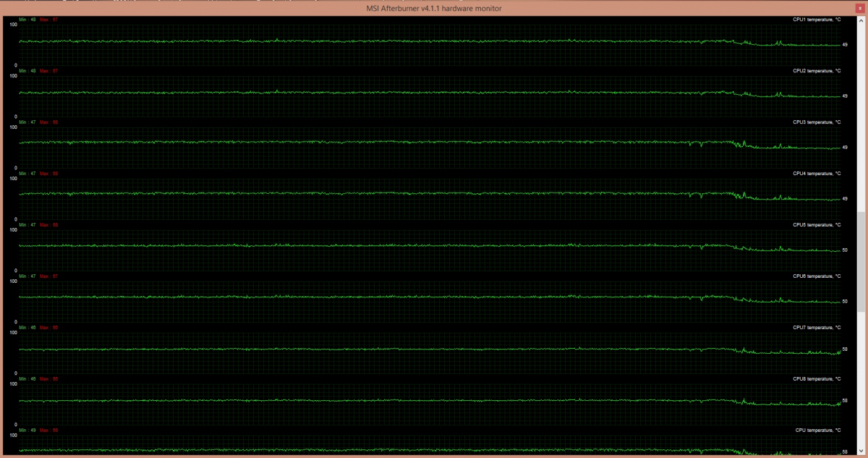The height and width of the screenshot is (458, 868).
Task: Select the CPU3 temperature label
Action: pyautogui.click(x=817, y=122)
